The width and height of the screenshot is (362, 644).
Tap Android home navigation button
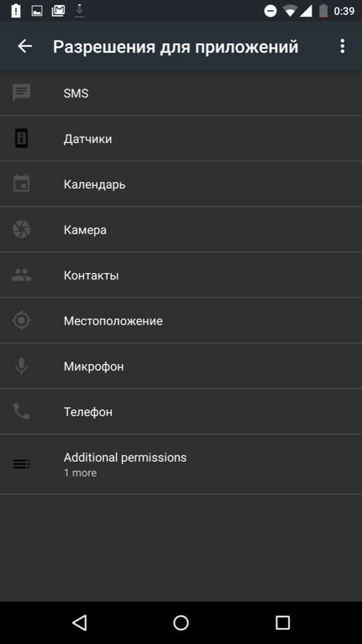click(181, 623)
